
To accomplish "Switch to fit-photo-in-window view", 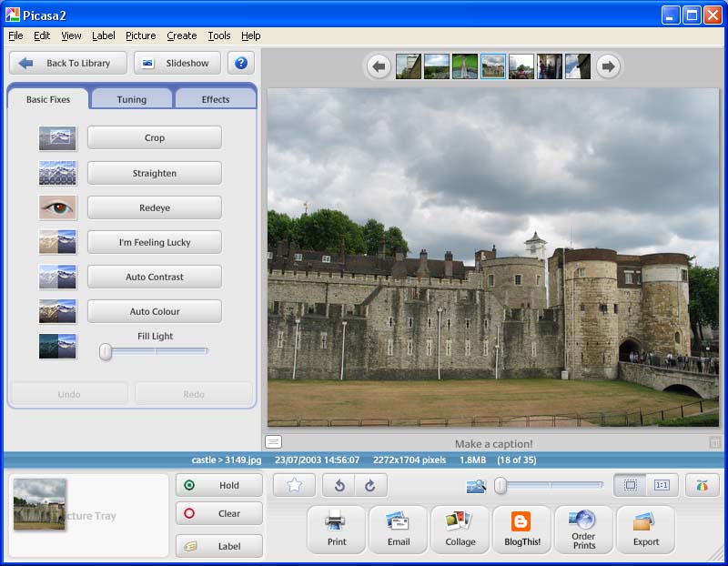I will [x=630, y=485].
